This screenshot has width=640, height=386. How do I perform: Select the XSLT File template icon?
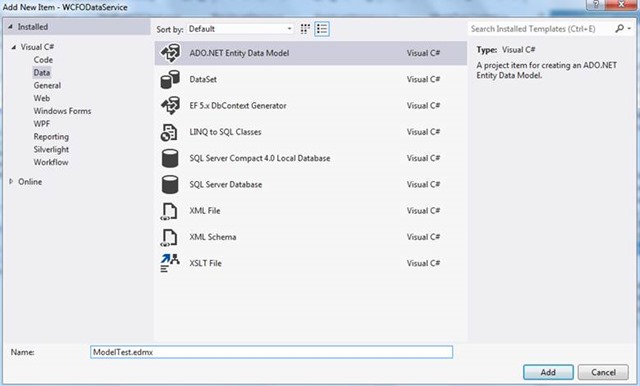pyautogui.click(x=170, y=263)
